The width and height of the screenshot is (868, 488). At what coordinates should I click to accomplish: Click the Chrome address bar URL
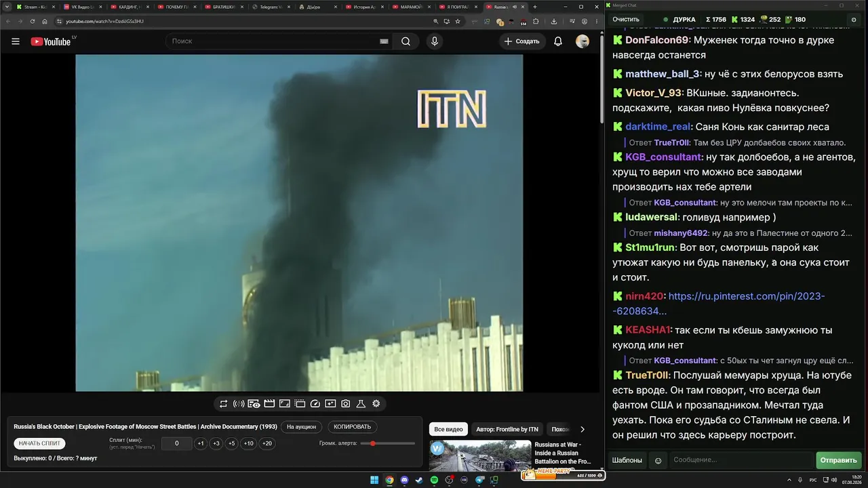(x=104, y=21)
